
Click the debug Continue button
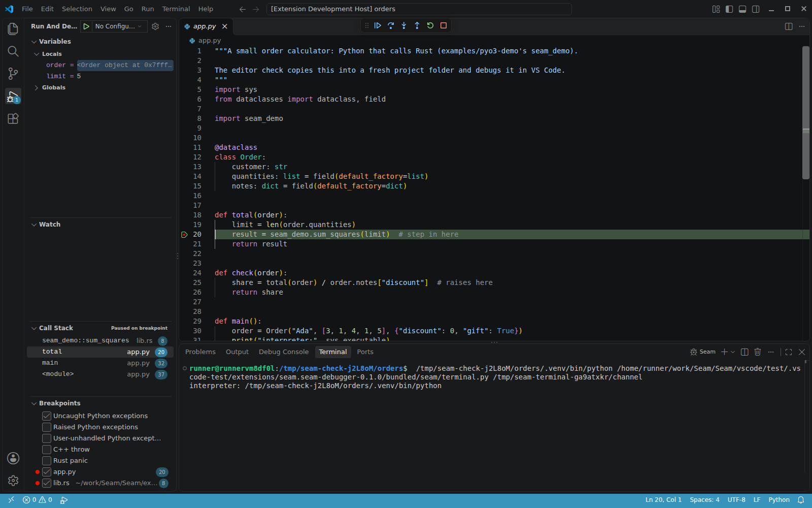[x=378, y=25]
